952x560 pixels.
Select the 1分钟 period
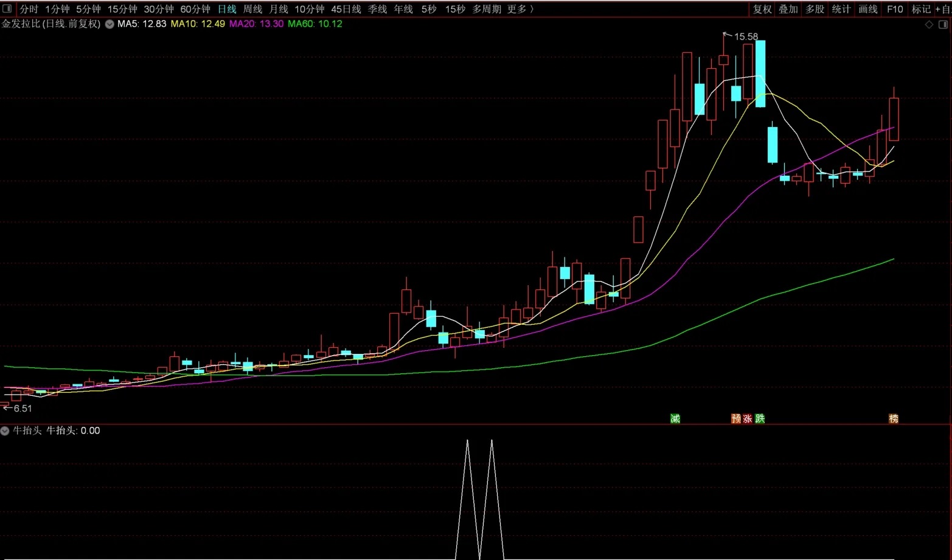(x=57, y=9)
